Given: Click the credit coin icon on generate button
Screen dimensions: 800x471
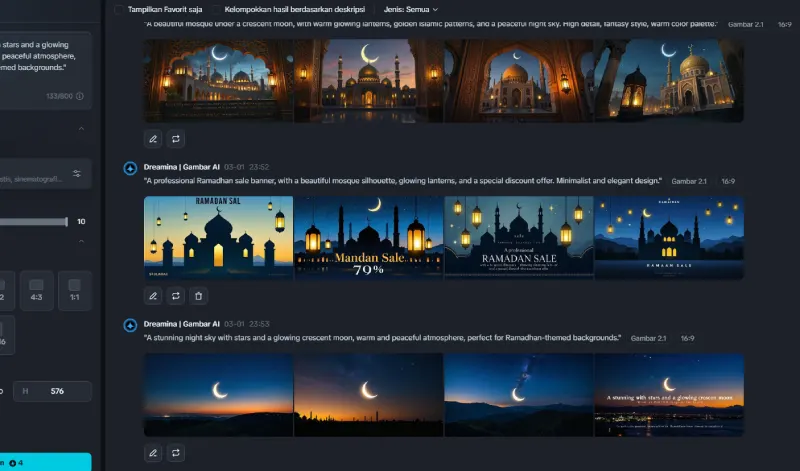Looking at the screenshot, I should pos(13,463).
